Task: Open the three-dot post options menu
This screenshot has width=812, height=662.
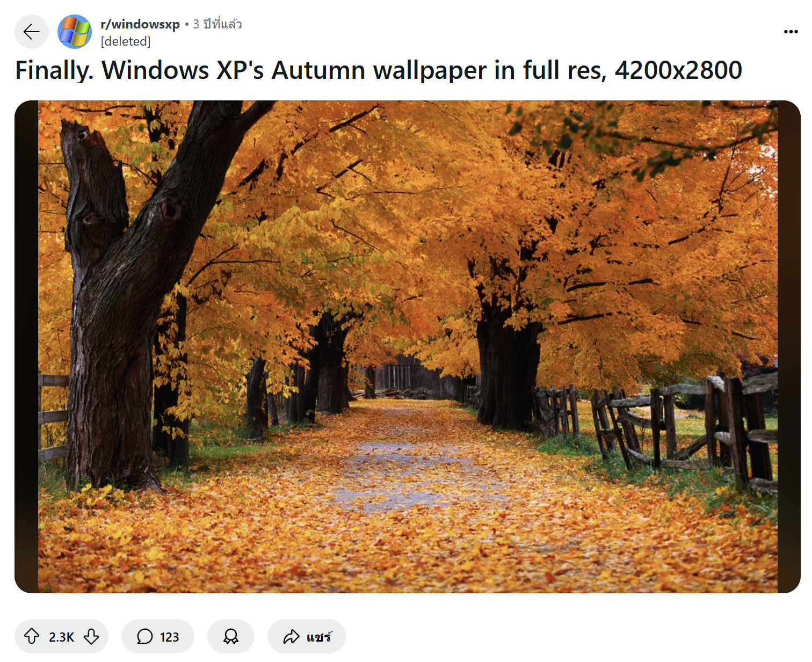Action: click(791, 32)
